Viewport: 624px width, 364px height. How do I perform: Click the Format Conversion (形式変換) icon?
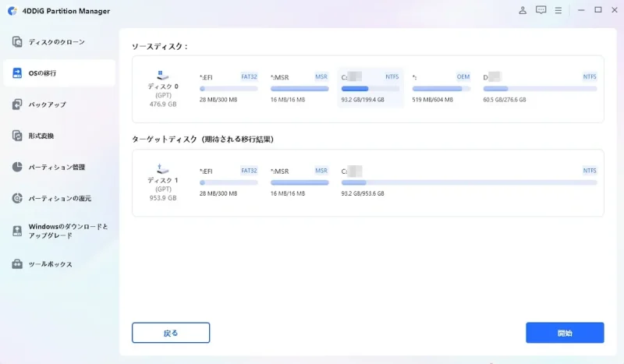[17, 136]
